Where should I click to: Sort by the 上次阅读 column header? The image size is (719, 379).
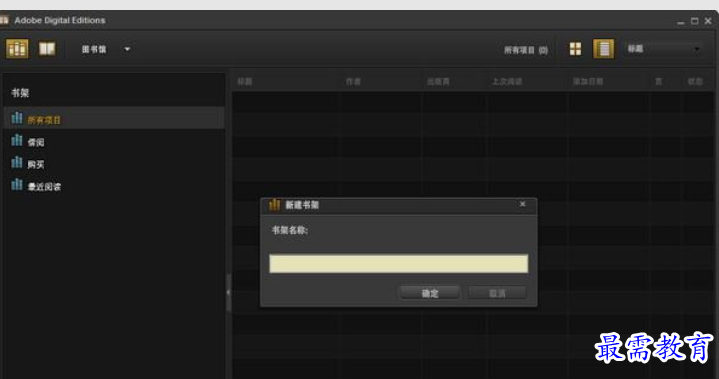tap(507, 82)
